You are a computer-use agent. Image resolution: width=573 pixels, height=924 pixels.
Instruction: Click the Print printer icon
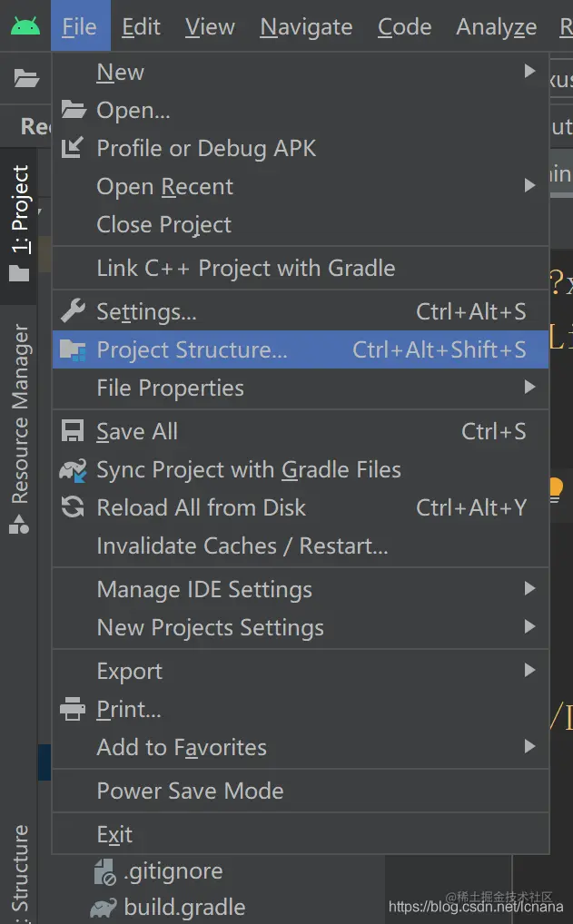tap(73, 710)
